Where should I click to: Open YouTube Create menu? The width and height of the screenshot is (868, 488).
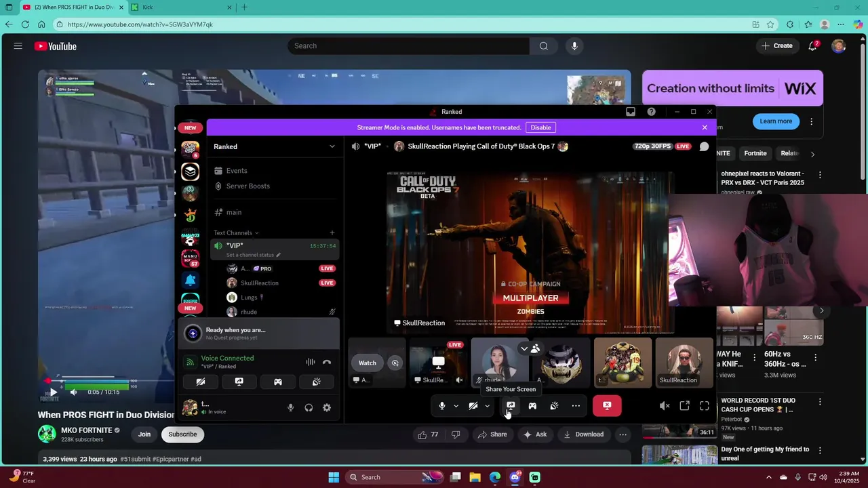tap(777, 46)
